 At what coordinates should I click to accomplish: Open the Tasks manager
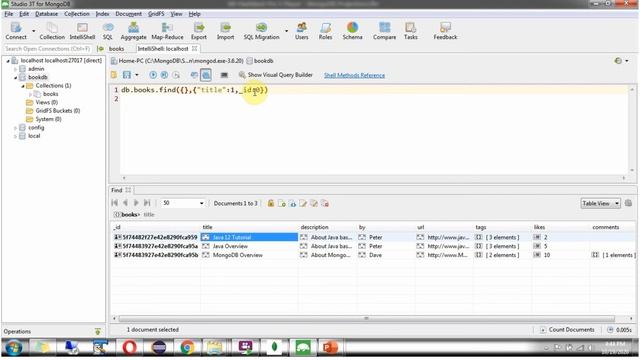click(411, 31)
